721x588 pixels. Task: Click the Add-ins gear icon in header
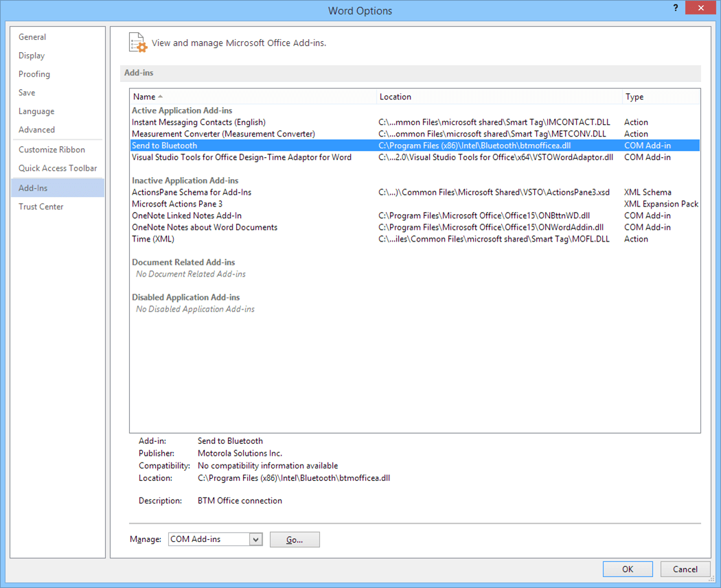(x=138, y=43)
